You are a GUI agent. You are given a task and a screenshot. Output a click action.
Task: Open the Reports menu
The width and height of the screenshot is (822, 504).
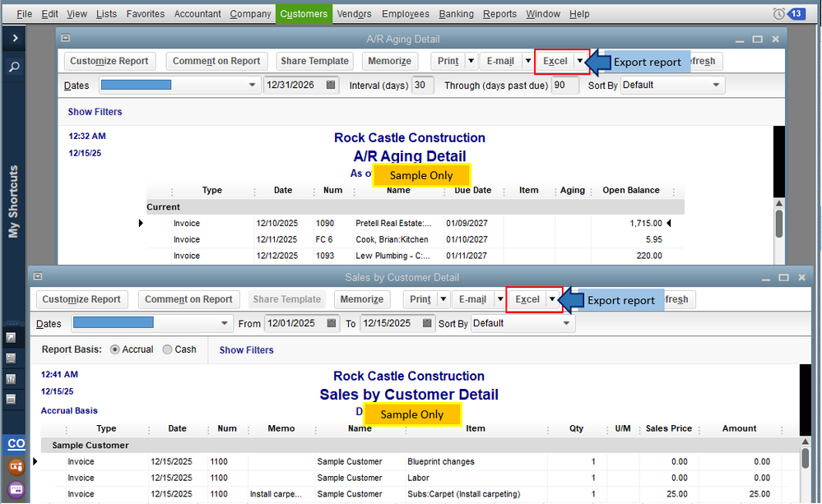point(499,14)
